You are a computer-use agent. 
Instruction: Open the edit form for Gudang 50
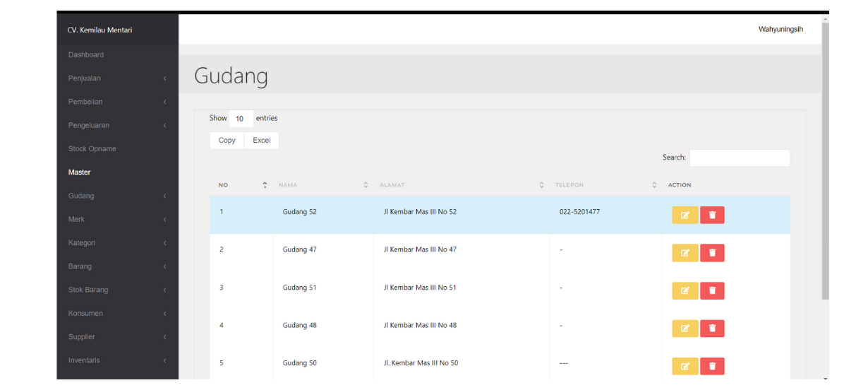click(x=685, y=366)
